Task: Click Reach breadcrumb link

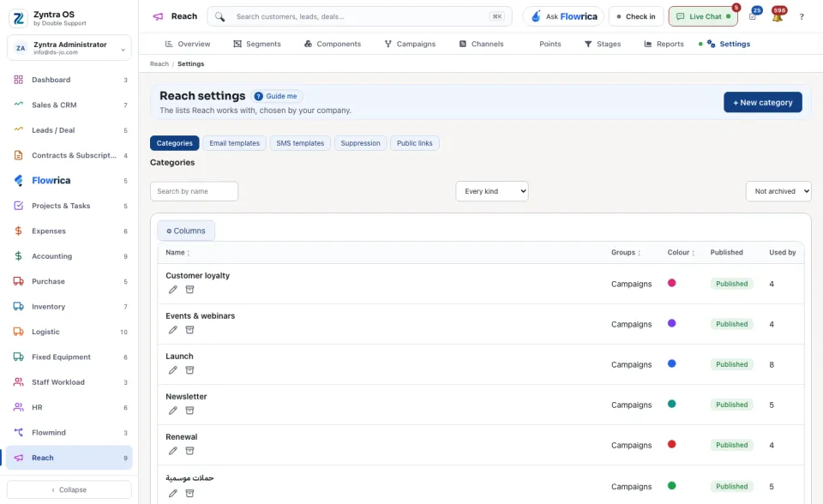Action: (159, 64)
